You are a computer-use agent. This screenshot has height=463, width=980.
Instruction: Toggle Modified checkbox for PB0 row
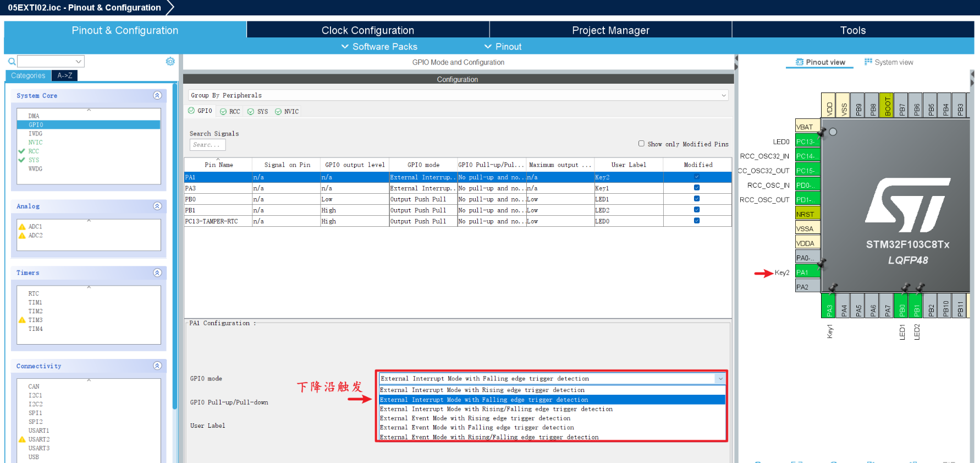coord(697,199)
